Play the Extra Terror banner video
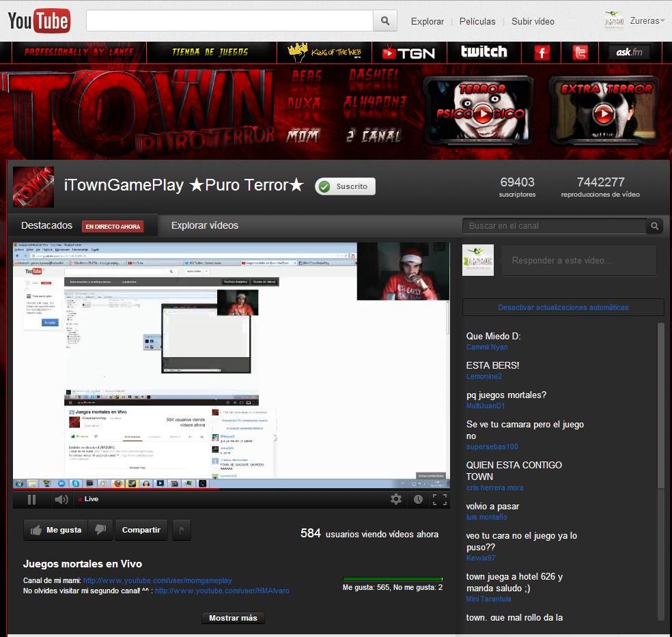The height and width of the screenshot is (637, 672). (x=604, y=114)
